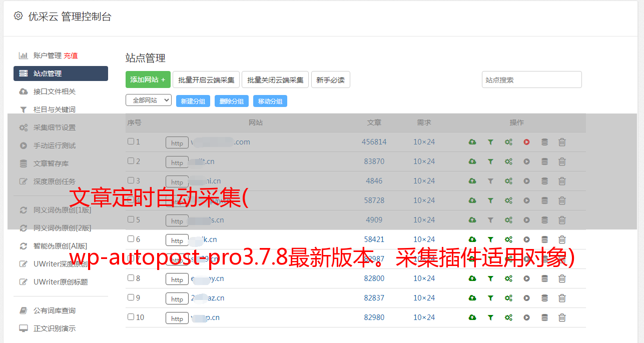Tick the checkbox for site row 8
Viewport: 644px width, 343px height.
tap(131, 278)
